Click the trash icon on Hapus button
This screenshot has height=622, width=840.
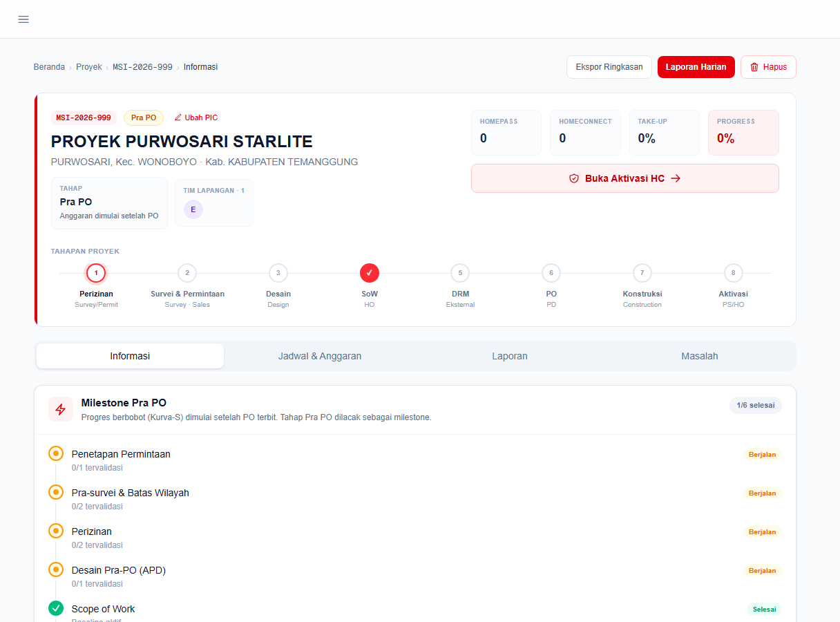click(x=754, y=67)
